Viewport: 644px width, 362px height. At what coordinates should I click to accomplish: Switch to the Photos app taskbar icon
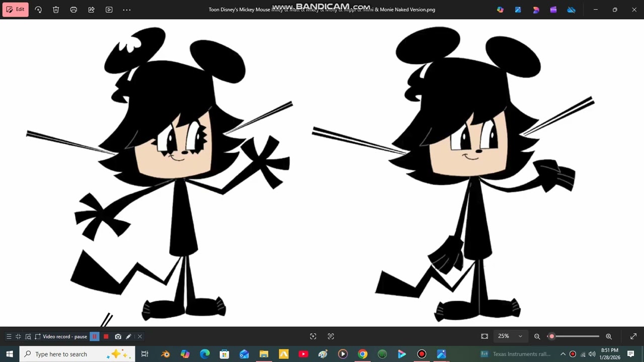441,354
